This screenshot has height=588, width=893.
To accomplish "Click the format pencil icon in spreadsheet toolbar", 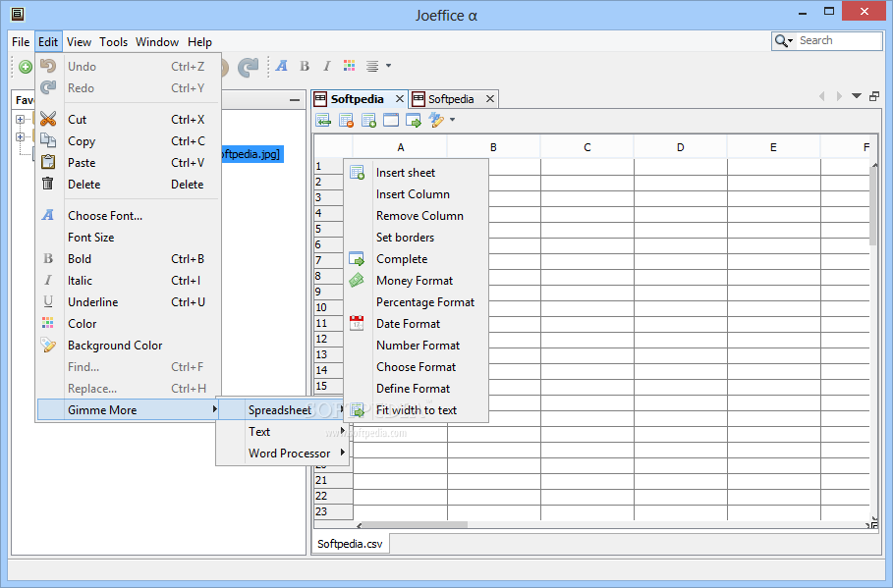I will 436,120.
